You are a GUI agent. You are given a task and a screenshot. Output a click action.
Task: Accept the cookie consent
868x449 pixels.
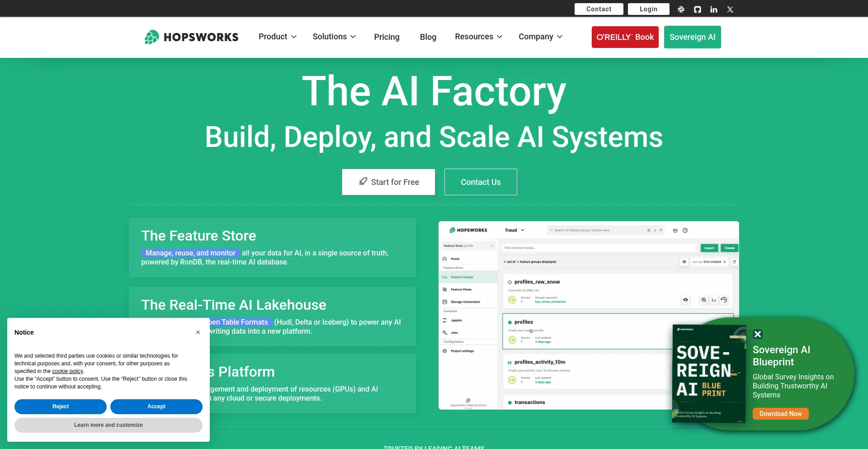pyautogui.click(x=156, y=406)
